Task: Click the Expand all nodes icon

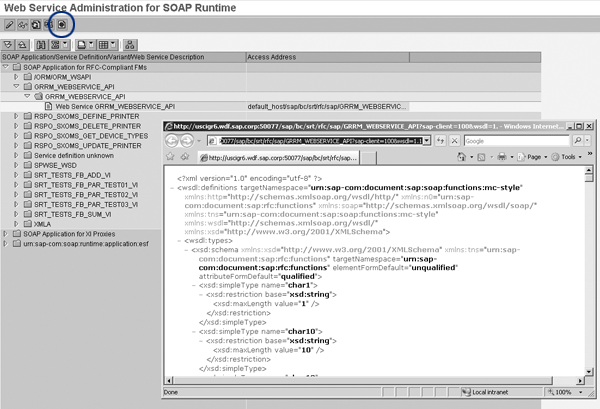Action: click(x=9, y=46)
